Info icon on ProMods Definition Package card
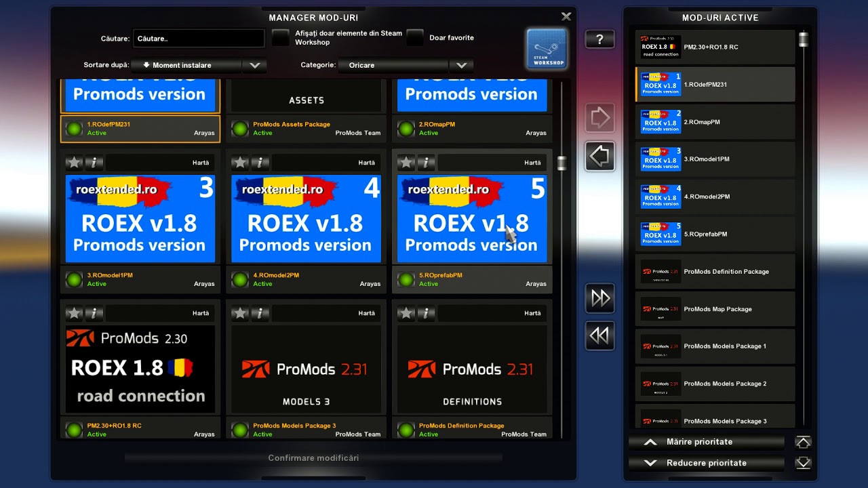The image size is (868, 488). 426,313
